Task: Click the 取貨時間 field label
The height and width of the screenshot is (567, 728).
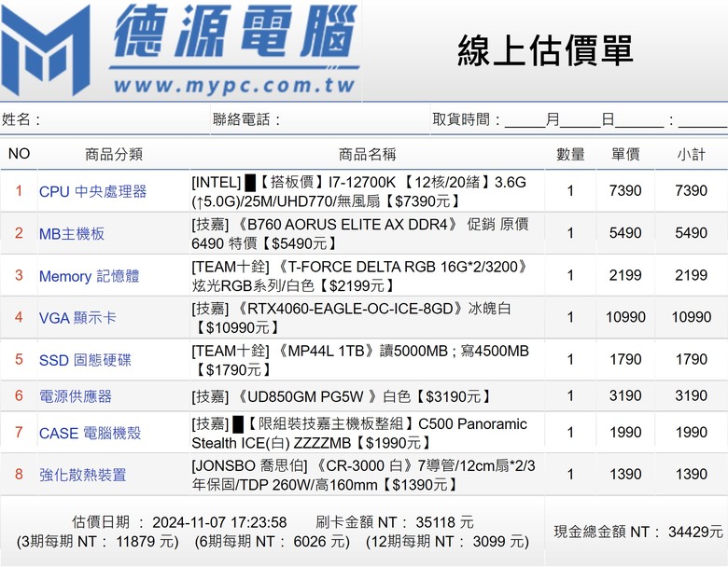Action: pos(466,119)
